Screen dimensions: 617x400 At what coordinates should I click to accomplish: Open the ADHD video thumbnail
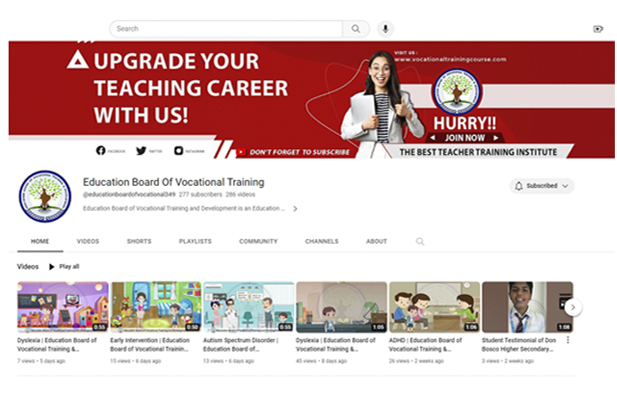434,307
